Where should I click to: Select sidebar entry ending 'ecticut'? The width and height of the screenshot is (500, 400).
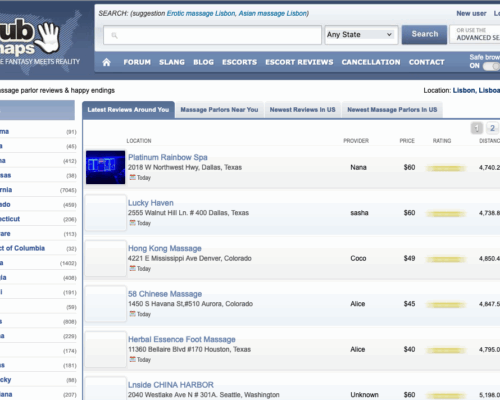(x=10, y=219)
